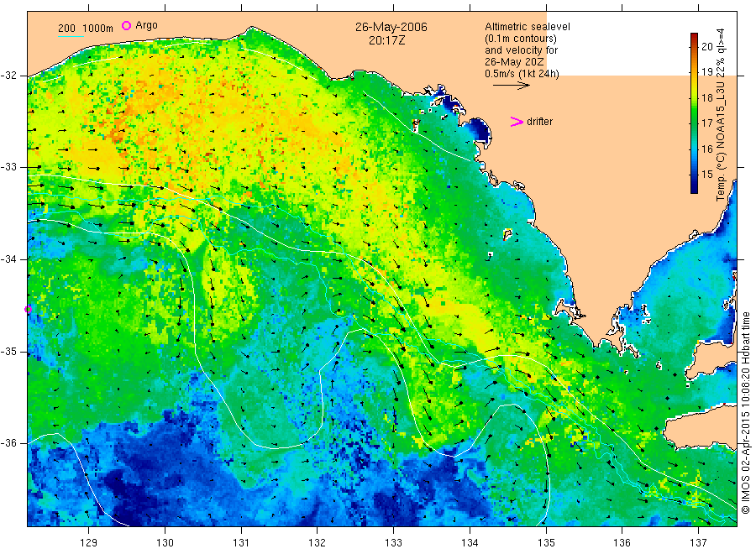The image size is (756, 554).
Task: Click the cyan 200m contour legend line
Action: pos(71,36)
